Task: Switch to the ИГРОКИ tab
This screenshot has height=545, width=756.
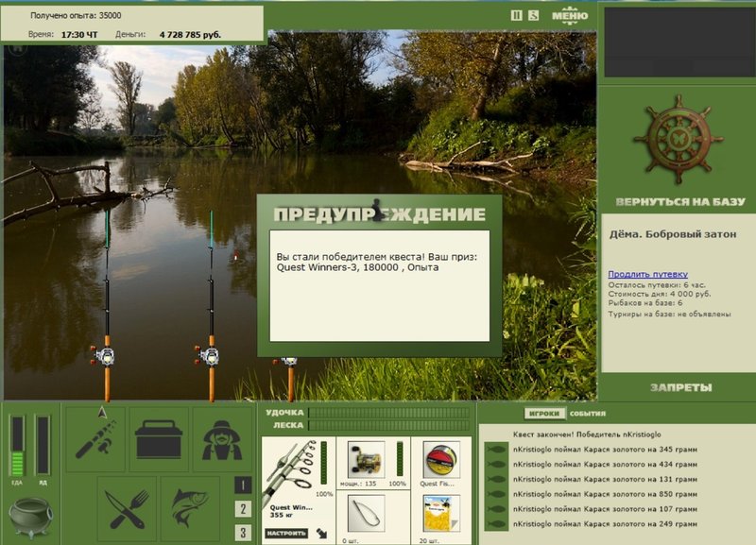Action: [544, 414]
